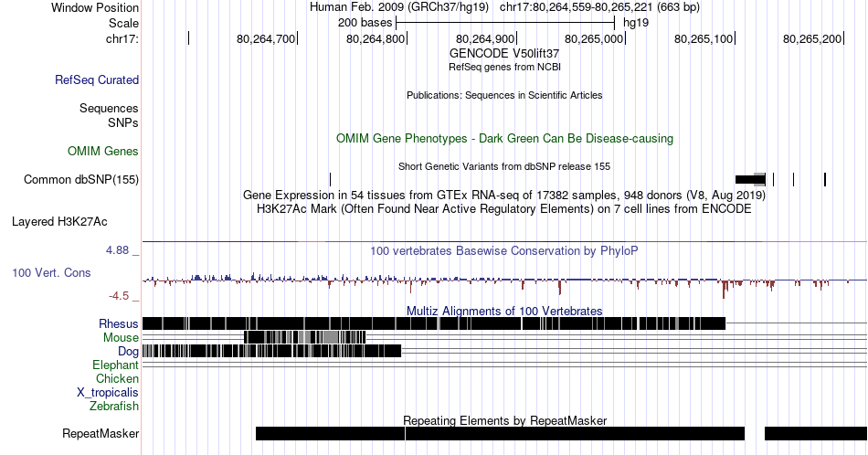This screenshot has height=455, width=868.
Task: Select the Zebrafish species label
Action: [114, 406]
